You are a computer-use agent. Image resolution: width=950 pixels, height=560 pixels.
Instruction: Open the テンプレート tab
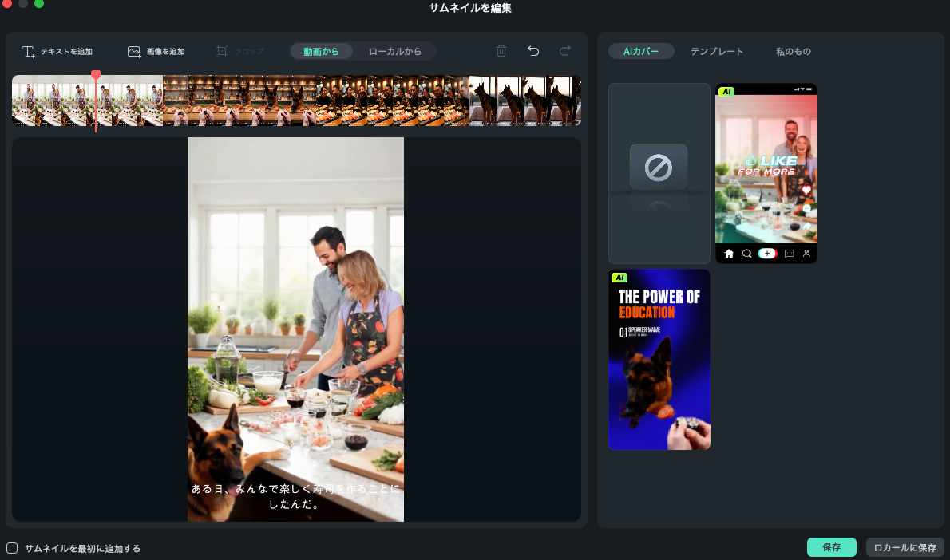pos(717,52)
